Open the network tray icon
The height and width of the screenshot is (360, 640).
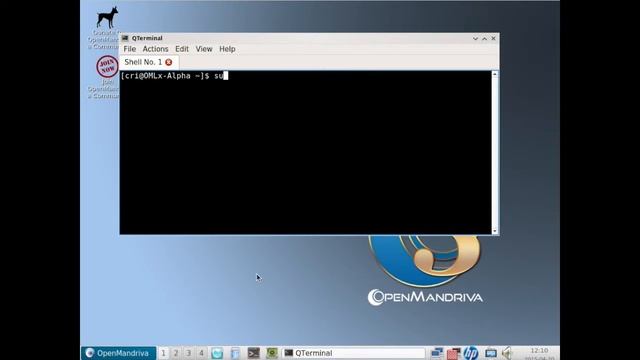[x=437, y=353]
